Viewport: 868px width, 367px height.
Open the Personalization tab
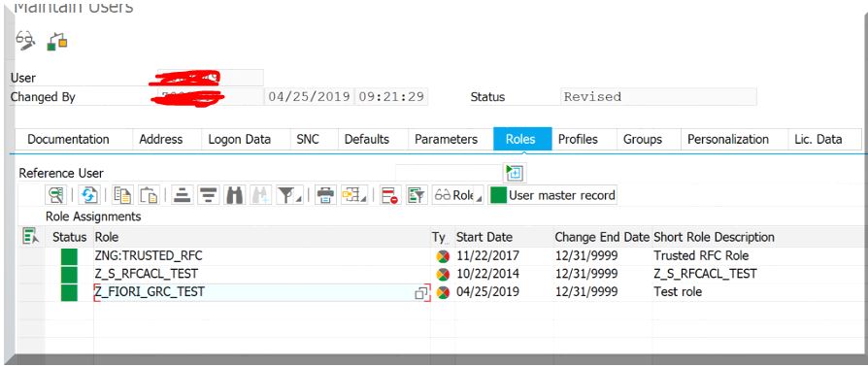click(728, 140)
